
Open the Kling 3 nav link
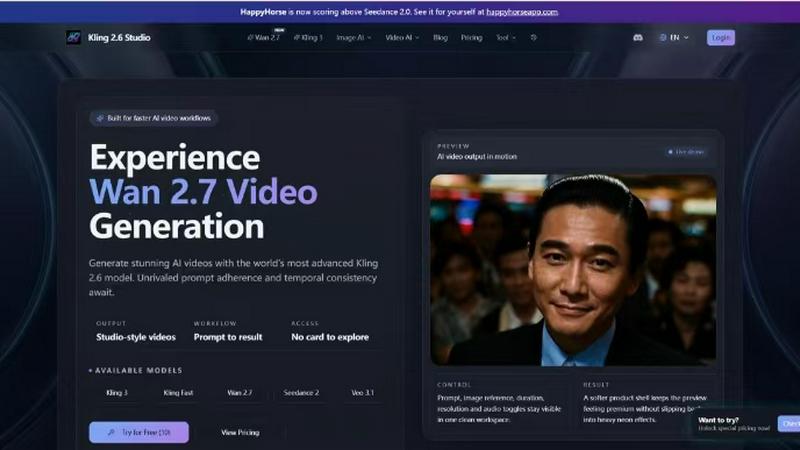[308, 38]
